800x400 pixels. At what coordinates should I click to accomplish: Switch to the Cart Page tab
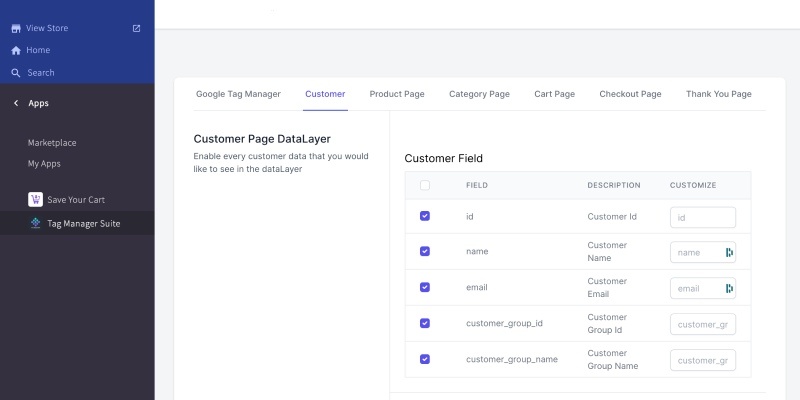click(555, 94)
